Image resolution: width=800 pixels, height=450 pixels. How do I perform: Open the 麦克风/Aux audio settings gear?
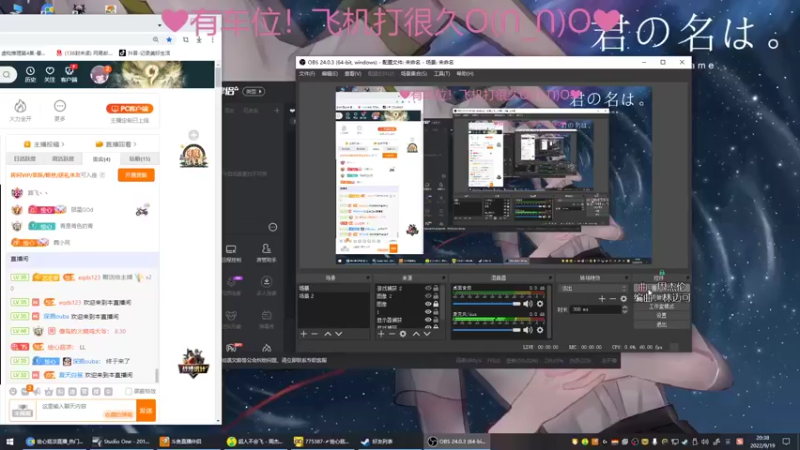click(540, 330)
